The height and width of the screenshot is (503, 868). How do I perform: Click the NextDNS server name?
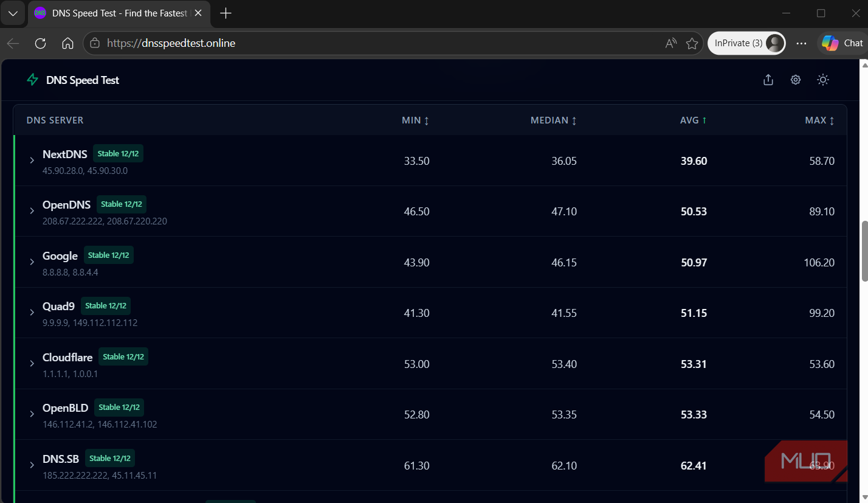click(x=65, y=154)
